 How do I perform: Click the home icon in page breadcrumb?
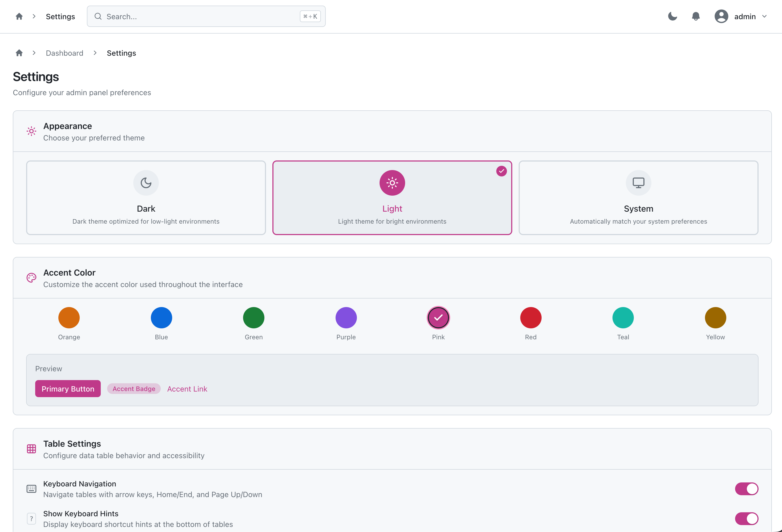tap(19, 53)
